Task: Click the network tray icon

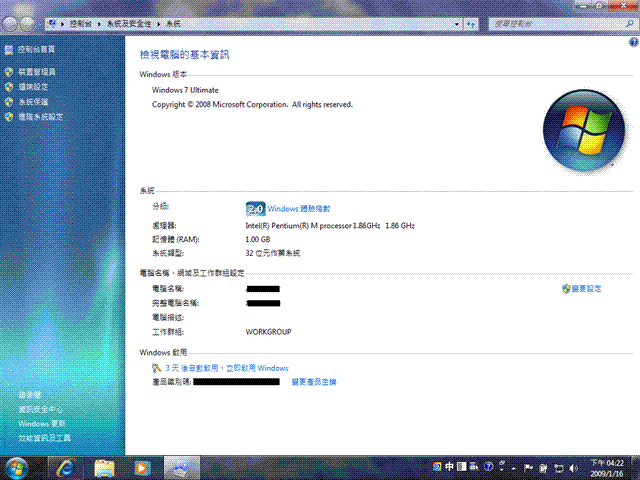Action: coord(559,468)
